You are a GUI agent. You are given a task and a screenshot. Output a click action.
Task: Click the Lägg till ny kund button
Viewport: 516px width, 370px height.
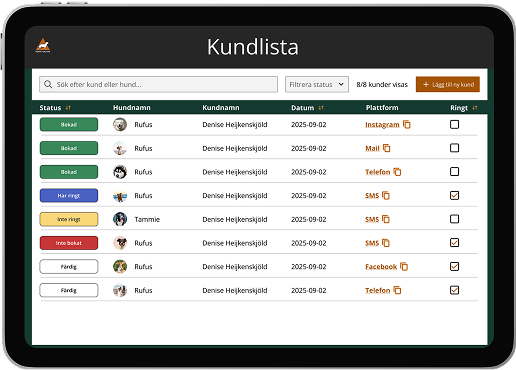(448, 84)
